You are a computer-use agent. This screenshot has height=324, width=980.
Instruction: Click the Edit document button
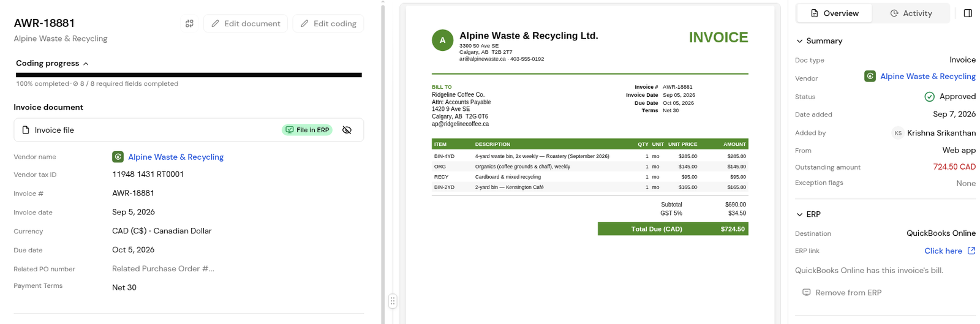click(246, 23)
